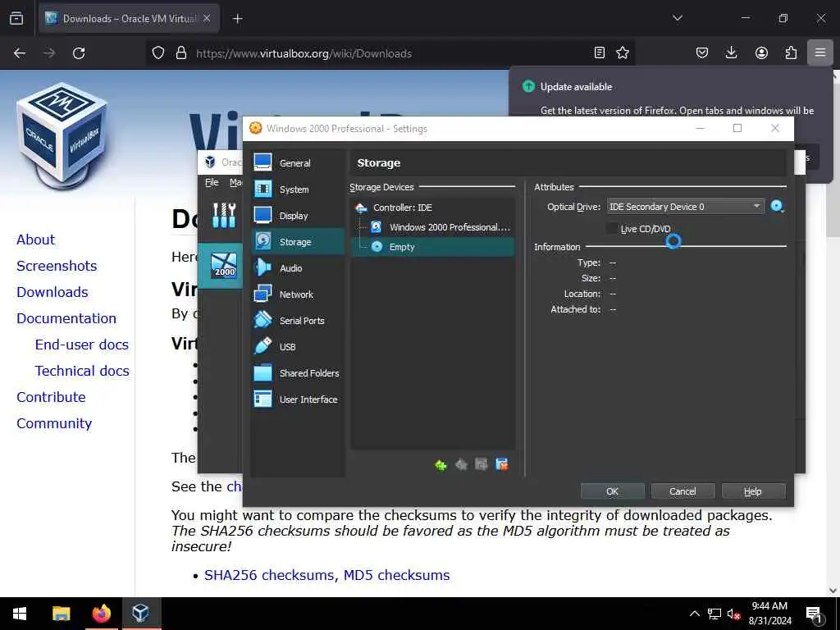Viewport: 840px width, 630px height.
Task: Open Firefox application menu
Action: [x=820, y=52]
